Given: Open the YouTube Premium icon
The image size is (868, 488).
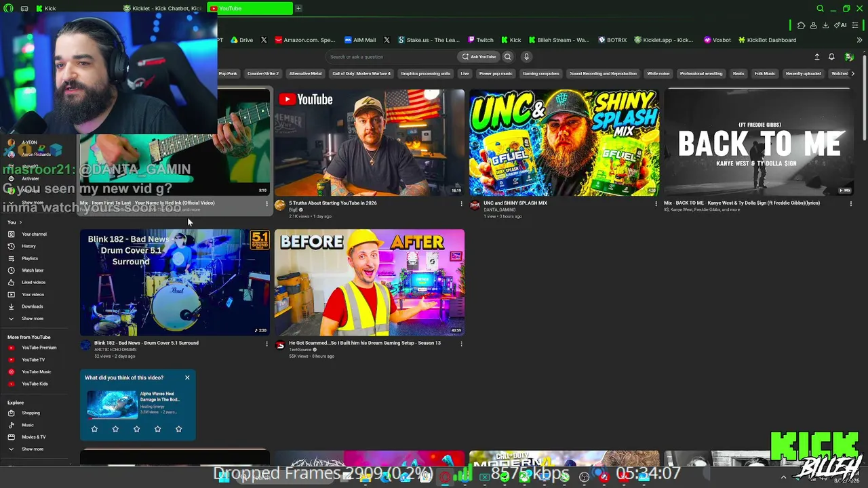Looking at the screenshot, I should [11, 348].
